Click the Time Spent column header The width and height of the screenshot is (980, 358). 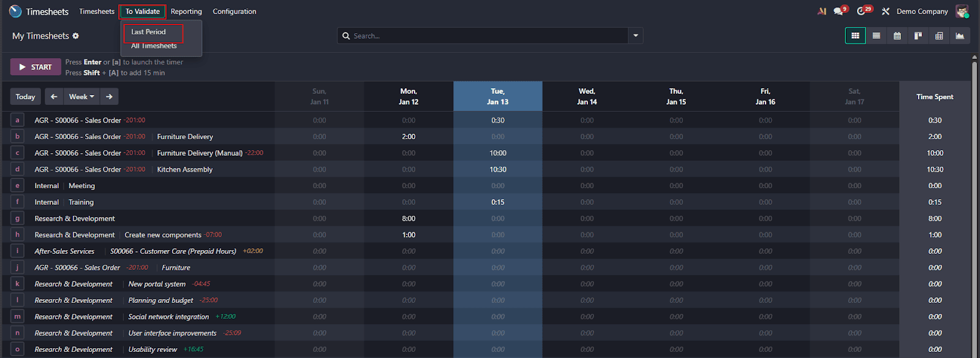(935, 96)
